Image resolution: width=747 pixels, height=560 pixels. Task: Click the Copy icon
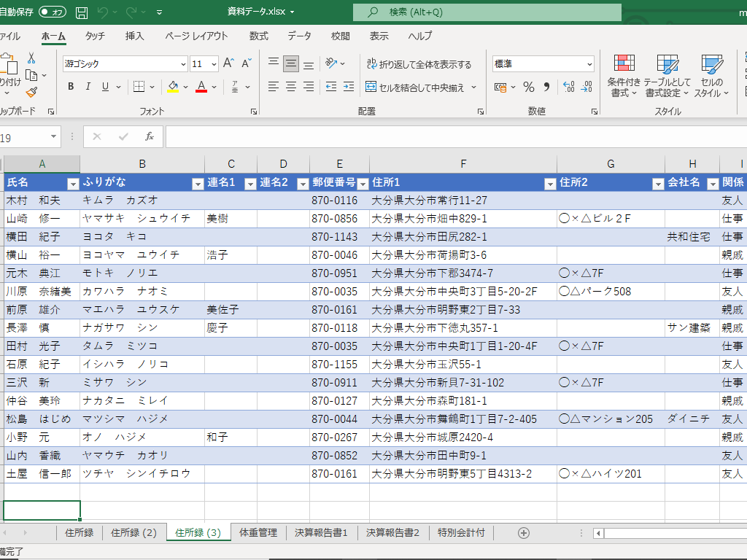(31, 75)
